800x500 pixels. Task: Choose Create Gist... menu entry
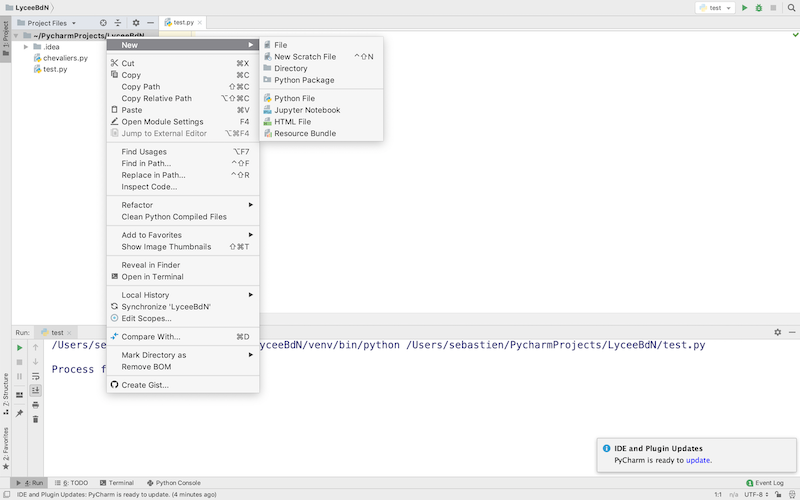click(183, 385)
